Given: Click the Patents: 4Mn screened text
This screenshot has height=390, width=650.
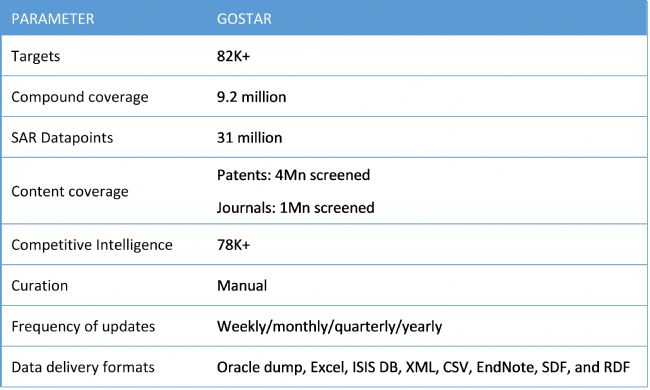Looking at the screenshot, I should point(293,175).
